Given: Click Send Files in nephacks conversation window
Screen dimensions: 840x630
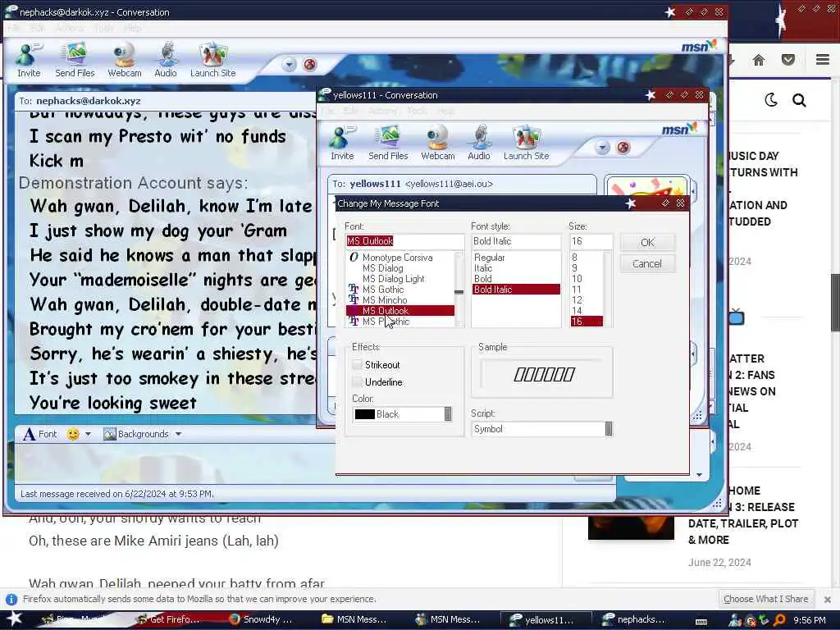Looking at the screenshot, I should (x=75, y=59).
